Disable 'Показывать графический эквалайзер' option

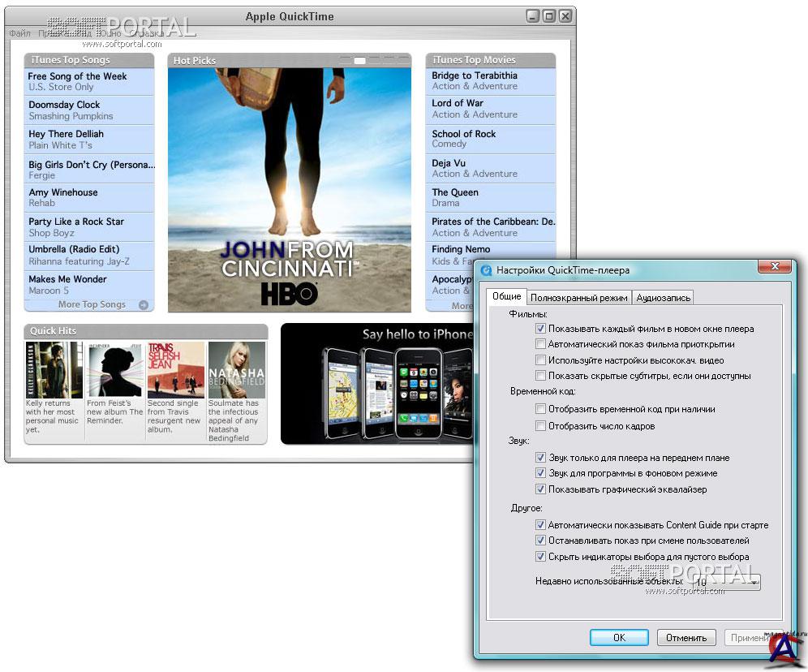click(540, 489)
